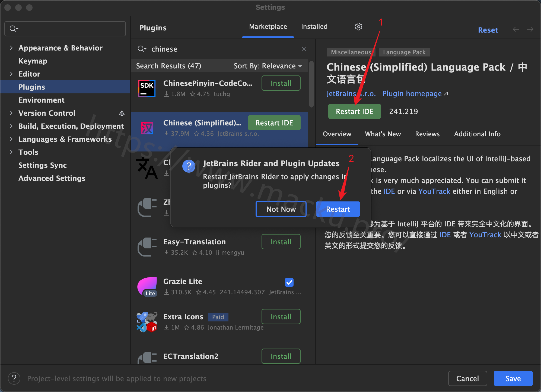The image size is (541, 392).
Task: Select Environment in the settings tree
Action: (42, 100)
